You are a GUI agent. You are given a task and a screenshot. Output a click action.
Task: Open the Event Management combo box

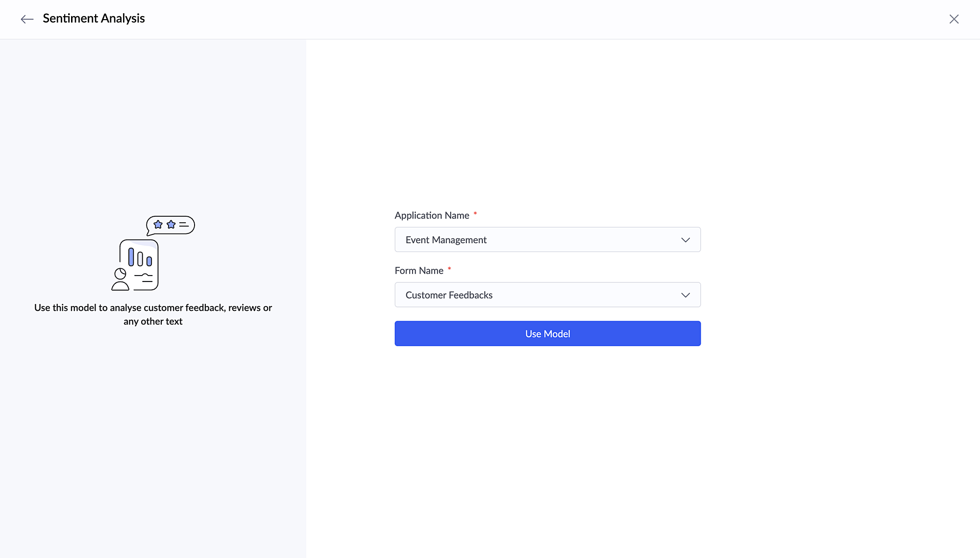click(x=539, y=240)
